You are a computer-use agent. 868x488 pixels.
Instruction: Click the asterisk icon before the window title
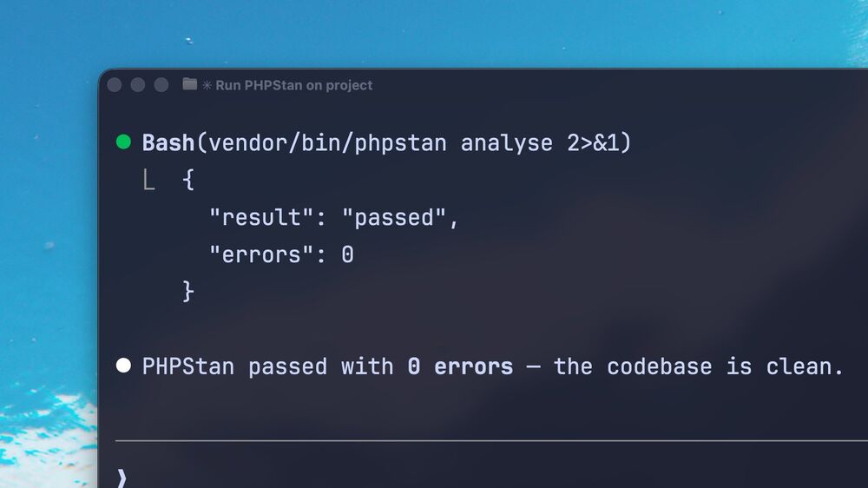point(207,85)
